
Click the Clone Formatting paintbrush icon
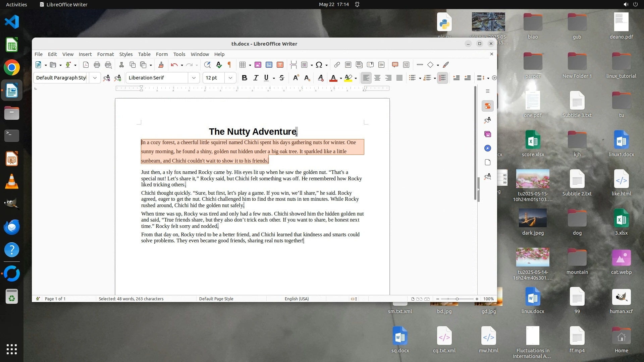point(161,65)
